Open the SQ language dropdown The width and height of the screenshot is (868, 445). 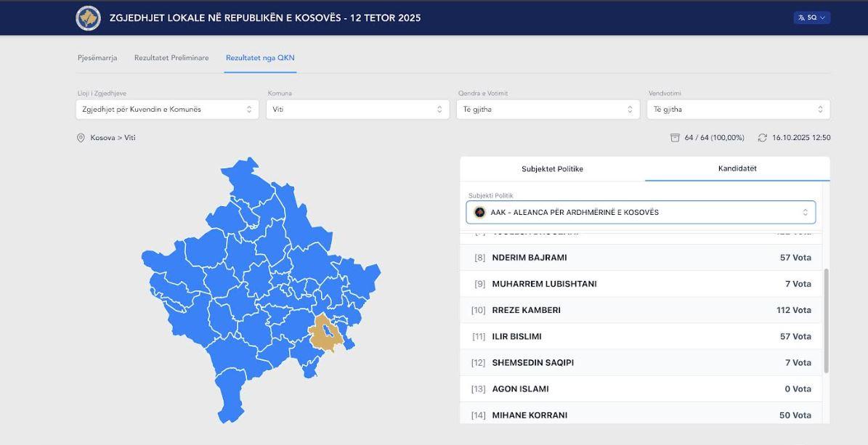[812, 18]
